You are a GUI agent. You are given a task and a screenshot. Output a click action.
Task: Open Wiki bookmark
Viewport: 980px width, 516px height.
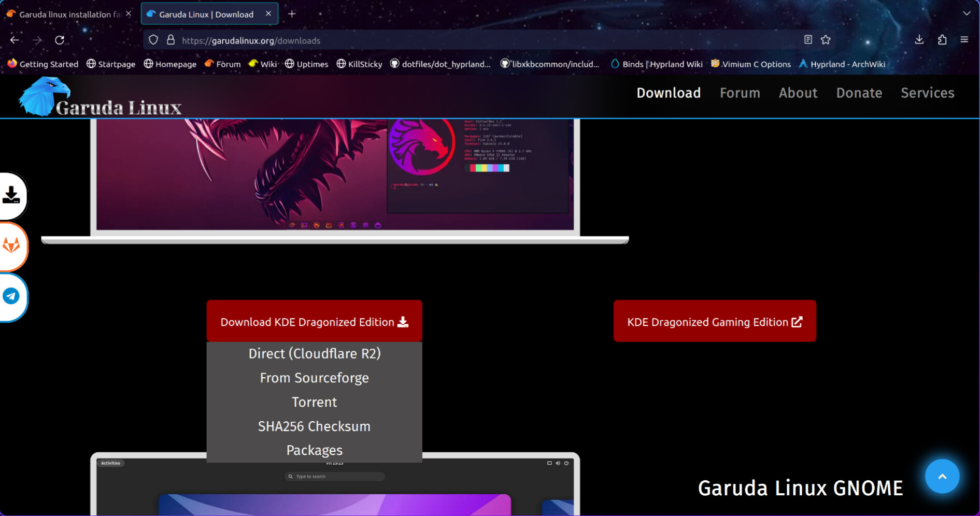[263, 64]
